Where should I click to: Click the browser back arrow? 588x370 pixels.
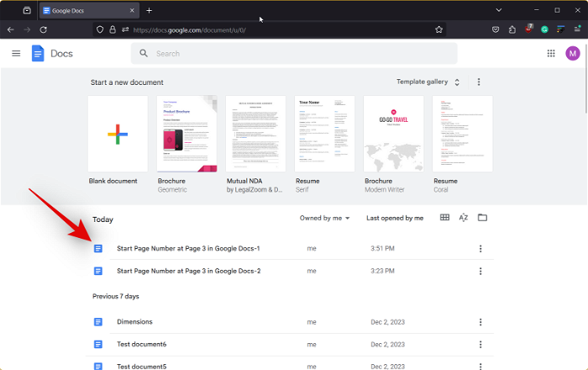(x=10, y=29)
